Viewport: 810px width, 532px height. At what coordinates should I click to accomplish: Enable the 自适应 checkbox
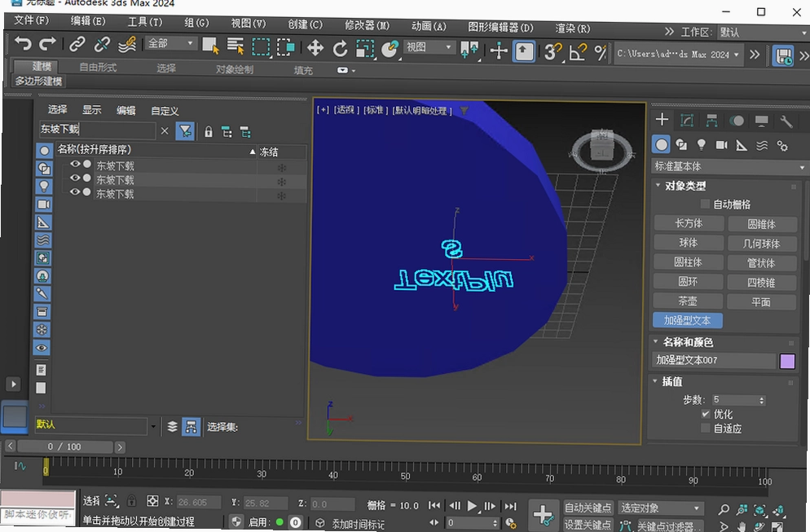point(706,429)
